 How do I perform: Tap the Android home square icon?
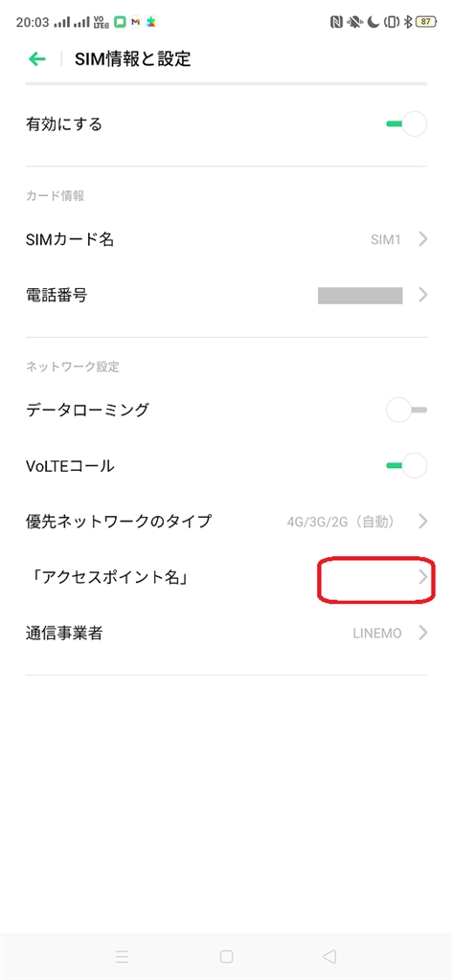pos(226,956)
